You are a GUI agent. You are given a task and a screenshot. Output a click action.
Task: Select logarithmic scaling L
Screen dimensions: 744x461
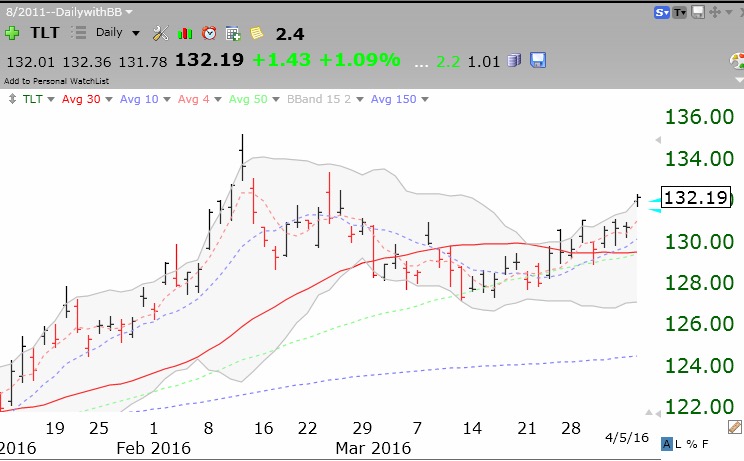click(678, 444)
